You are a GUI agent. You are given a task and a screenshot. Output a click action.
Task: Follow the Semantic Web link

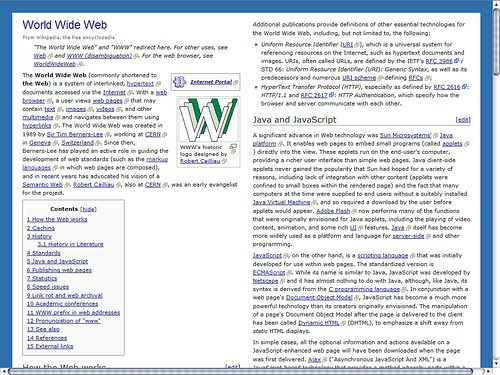tap(43, 185)
